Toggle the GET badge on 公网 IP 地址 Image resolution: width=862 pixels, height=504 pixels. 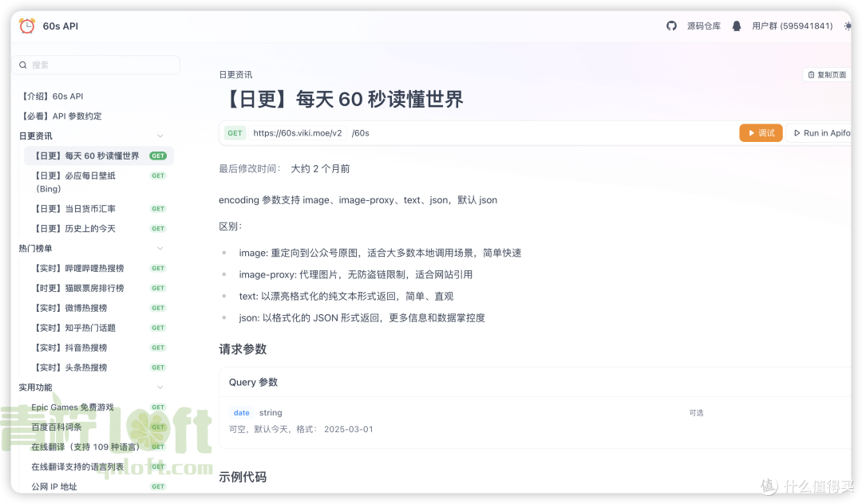point(157,486)
